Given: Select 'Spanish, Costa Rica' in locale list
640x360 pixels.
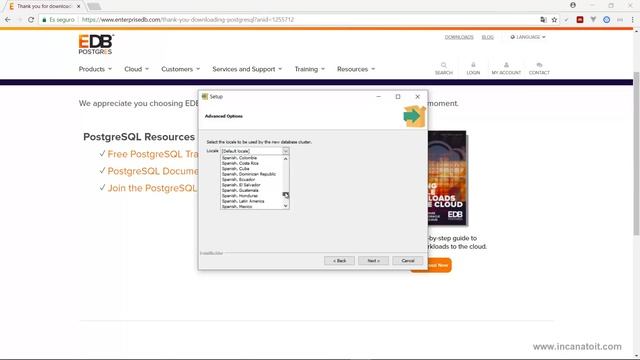Looking at the screenshot, I should click(251, 163).
